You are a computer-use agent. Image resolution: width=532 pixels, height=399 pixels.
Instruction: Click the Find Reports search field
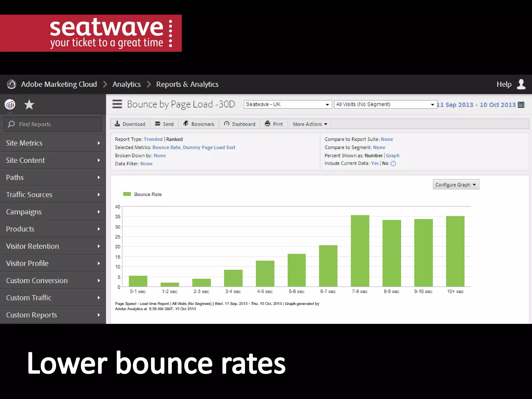53,124
